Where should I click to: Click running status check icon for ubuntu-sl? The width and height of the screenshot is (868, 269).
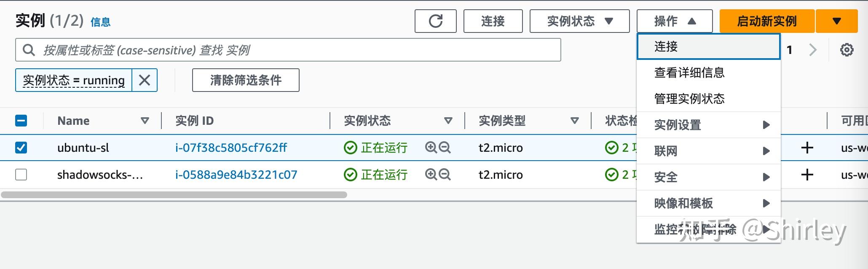pyautogui.click(x=350, y=148)
